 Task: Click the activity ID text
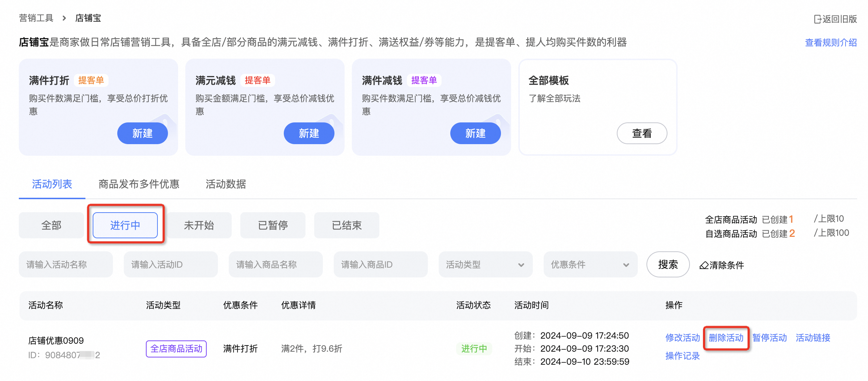click(64, 355)
